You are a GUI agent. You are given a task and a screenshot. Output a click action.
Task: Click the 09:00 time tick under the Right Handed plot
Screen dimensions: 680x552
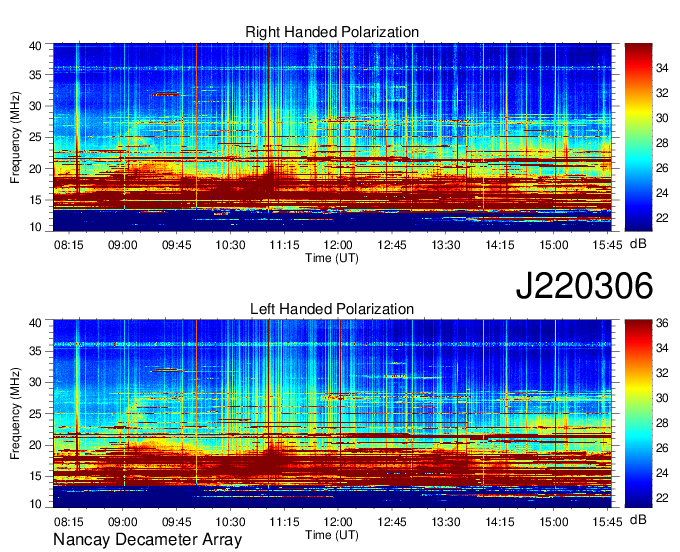(x=123, y=245)
